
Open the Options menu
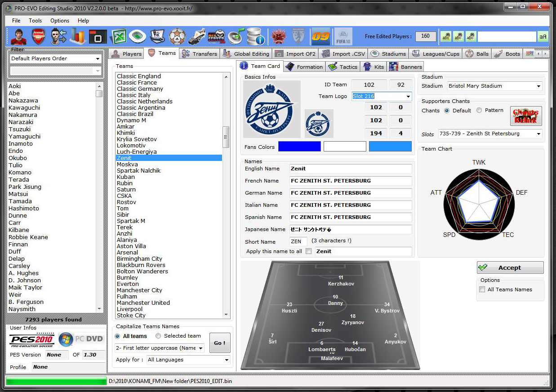tap(60, 21)
